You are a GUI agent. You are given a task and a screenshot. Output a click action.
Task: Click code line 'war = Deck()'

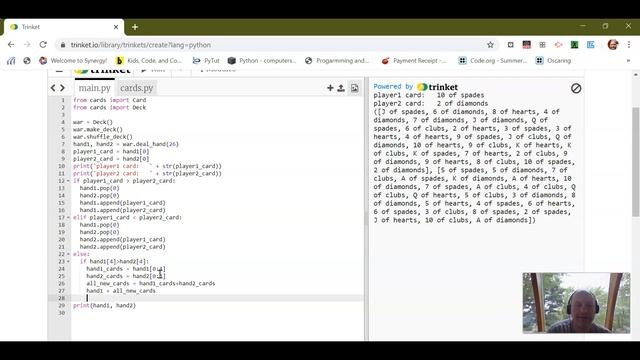tap(93, 122)
